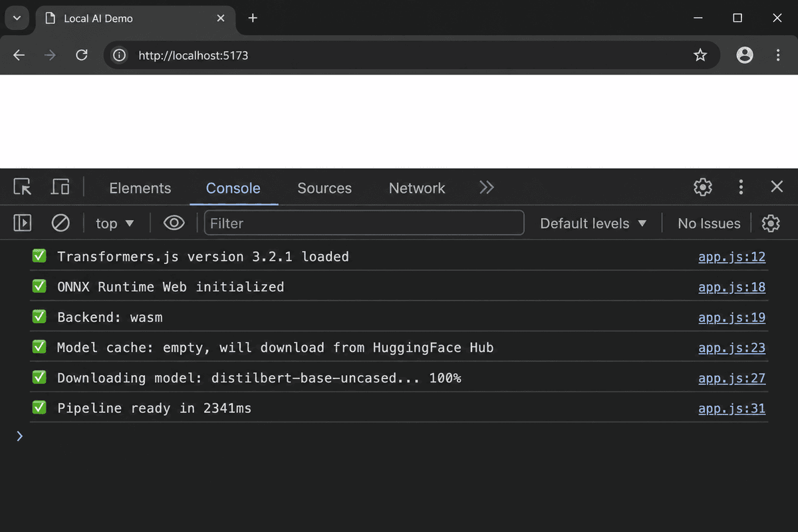Open the top execution context dropdown
This screenshot has width=798, height=532.
click(114, 223)
